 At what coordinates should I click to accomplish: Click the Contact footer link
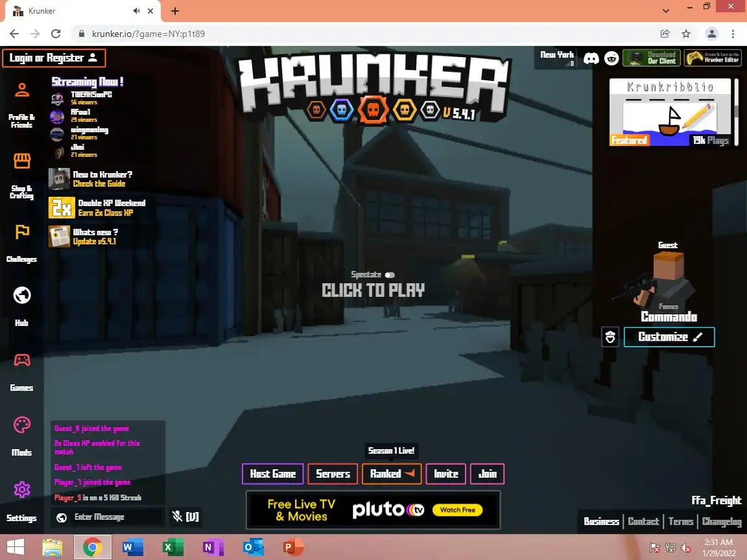pos(643,521)
